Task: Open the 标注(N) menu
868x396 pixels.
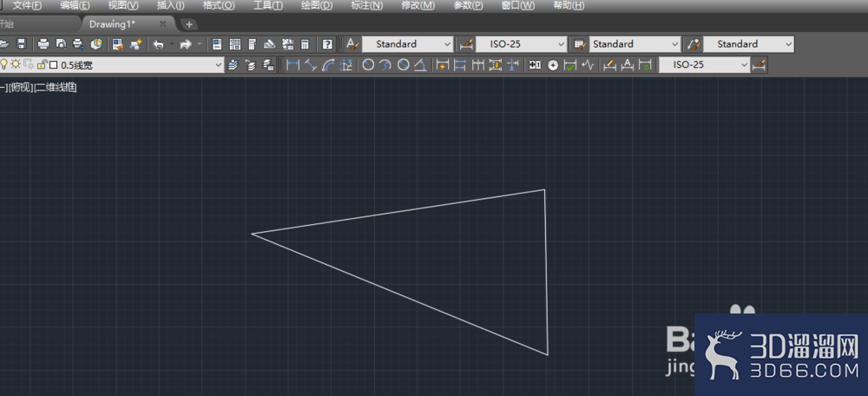Action: point(367,5)
